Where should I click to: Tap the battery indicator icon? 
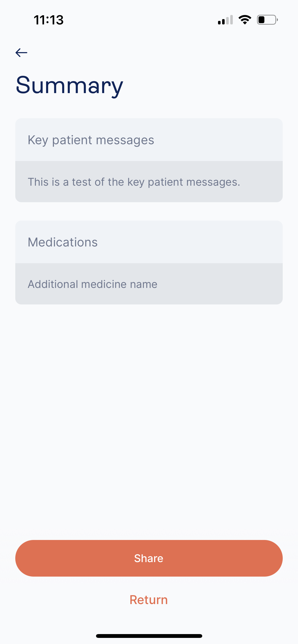click(267, 20)
